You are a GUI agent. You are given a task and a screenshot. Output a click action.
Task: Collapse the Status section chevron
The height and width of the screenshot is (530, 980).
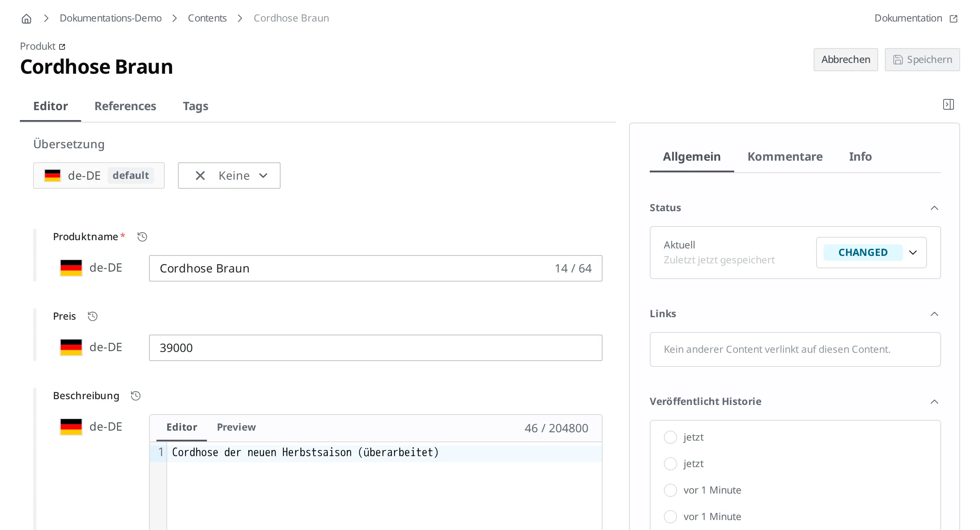pyautogui.click(x=934, y=208)
